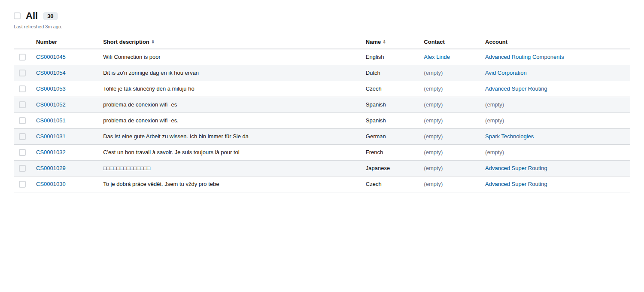Click empty contact cell in row CS0001054
This screenshot has width=644, height=292.
coord(433,73)
